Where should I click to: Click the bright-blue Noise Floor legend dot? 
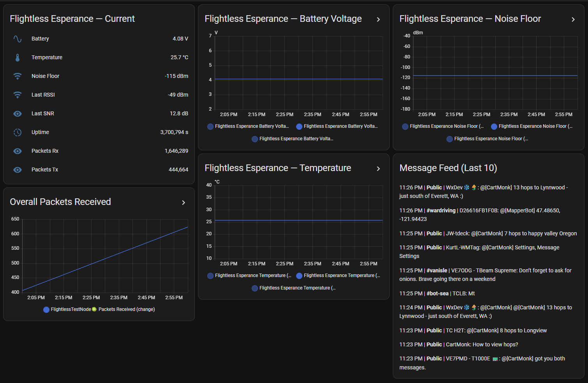pyautogui.click(x=494, y=126)
